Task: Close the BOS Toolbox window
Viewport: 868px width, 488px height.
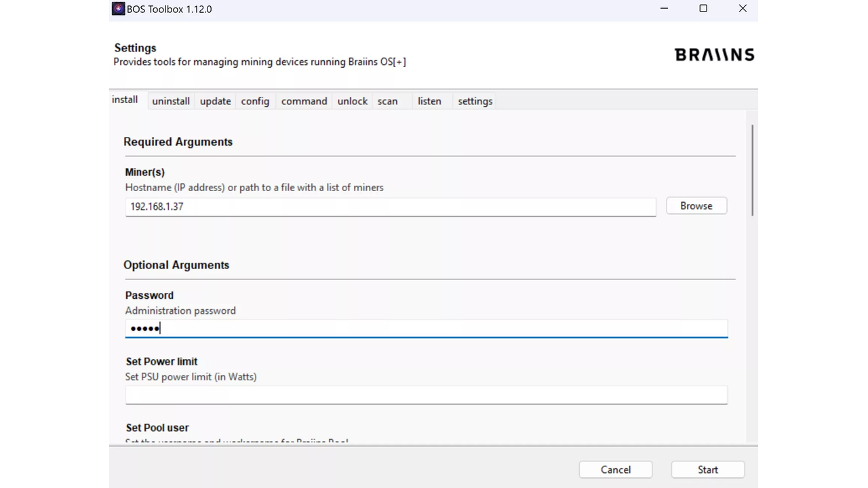Action: coord(743,9)
